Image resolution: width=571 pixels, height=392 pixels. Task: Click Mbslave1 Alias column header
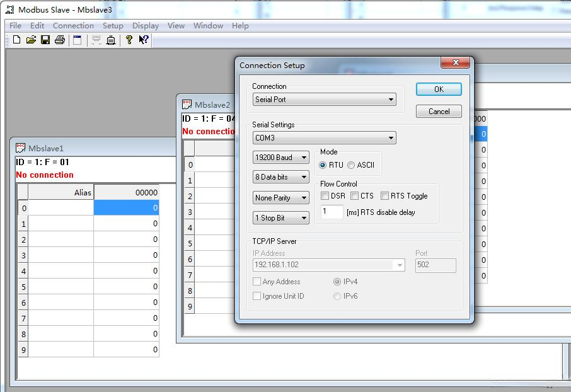pyautogui.click(x=61, y=192)
